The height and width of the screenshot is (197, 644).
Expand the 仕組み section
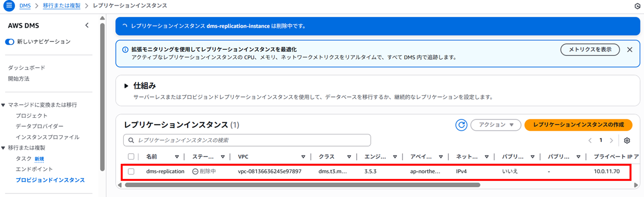[127, 86]
